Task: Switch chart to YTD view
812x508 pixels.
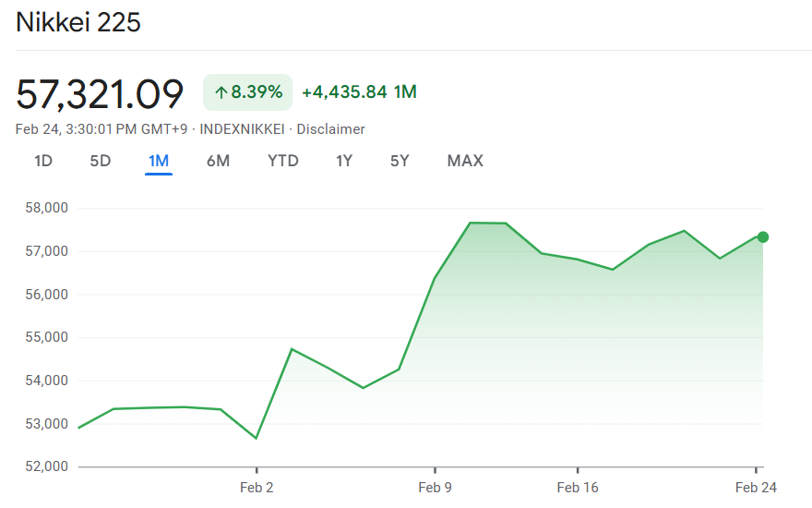Action: tap(283, 161)
